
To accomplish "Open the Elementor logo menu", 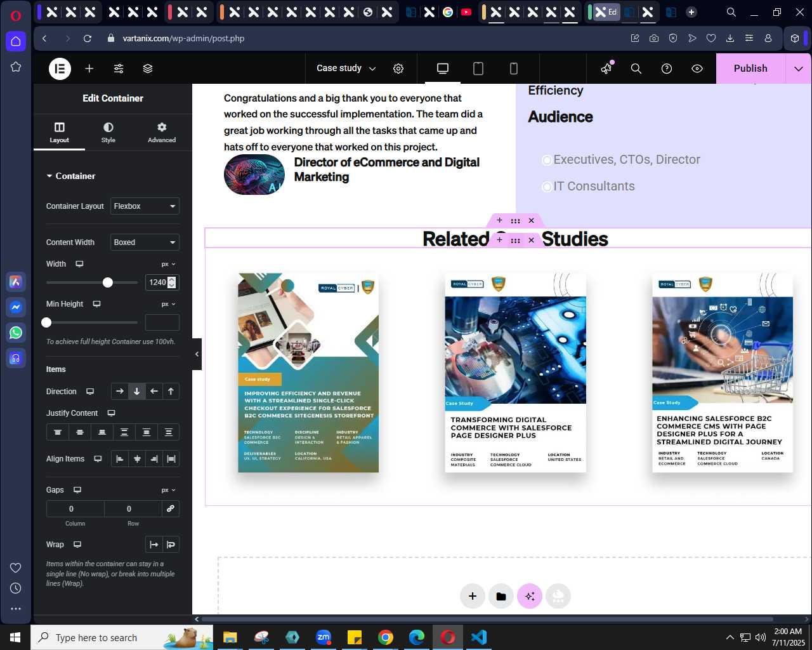I will pyautogui.click(x=60, y=69).
